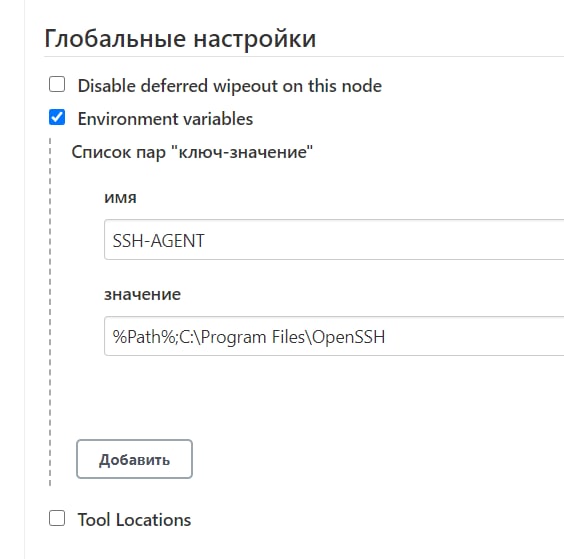Tick the Tool Locations checkbox
The width and height of the screenshot is (564, 559).
tap(57, 518)
